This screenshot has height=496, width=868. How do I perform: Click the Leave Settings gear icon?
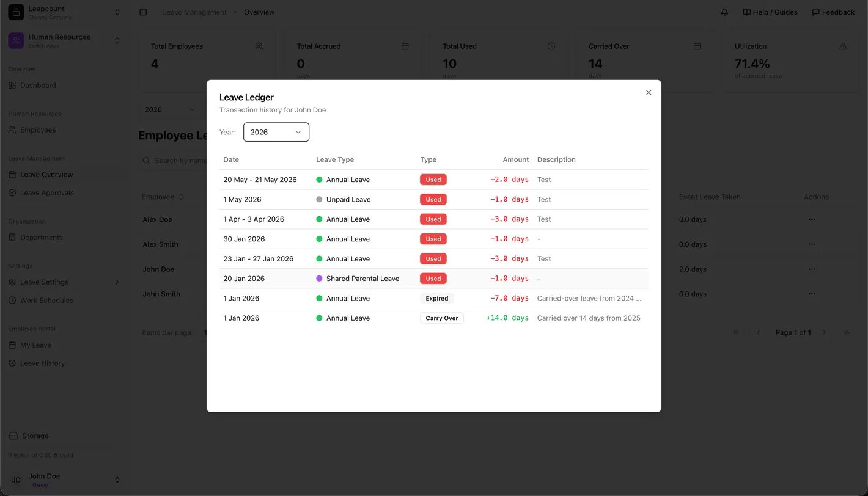pos(12,282)
